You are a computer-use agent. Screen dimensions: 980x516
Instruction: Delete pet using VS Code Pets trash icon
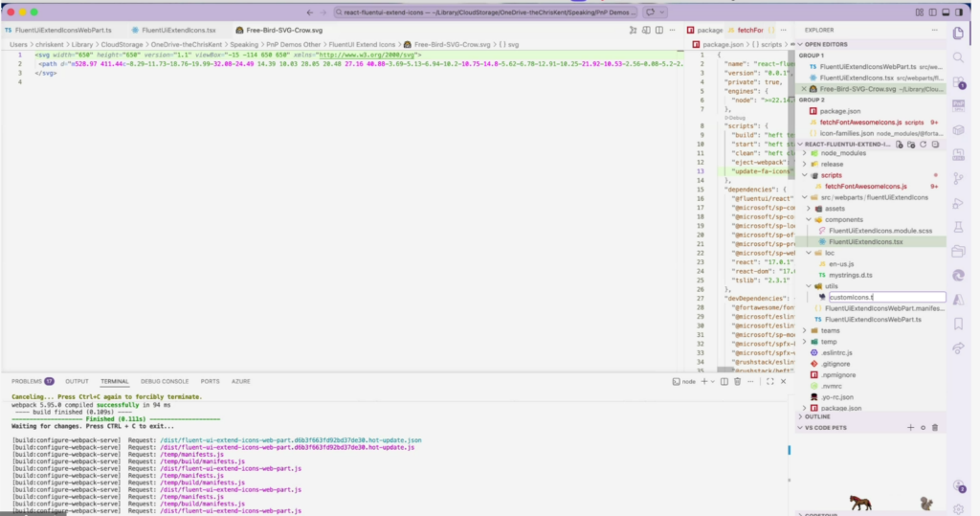935,427
